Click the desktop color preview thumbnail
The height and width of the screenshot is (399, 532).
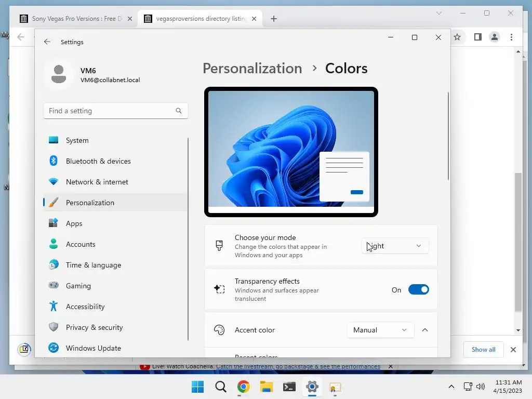pos(291,152)
